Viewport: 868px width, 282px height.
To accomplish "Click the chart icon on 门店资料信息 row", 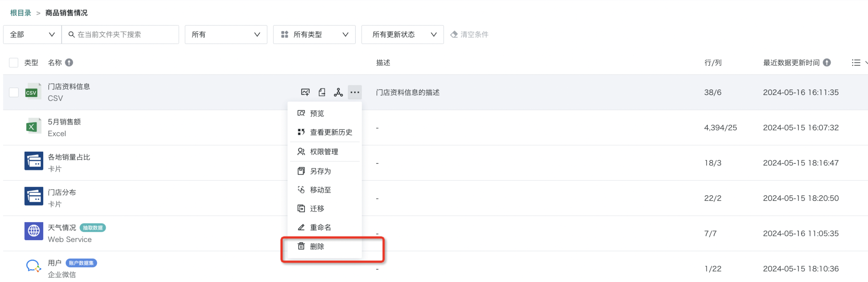I will pyautogui.click(x=305, y=92).
